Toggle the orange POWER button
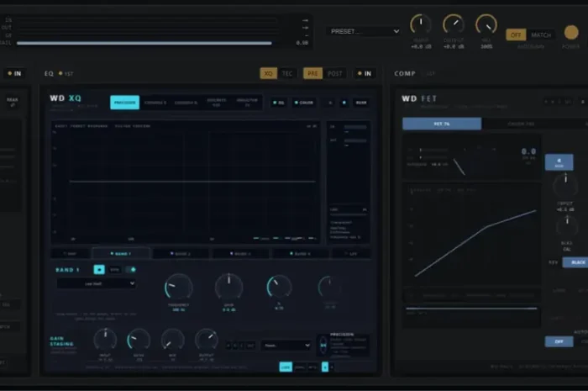588x391 pixels. pos(571,33)
